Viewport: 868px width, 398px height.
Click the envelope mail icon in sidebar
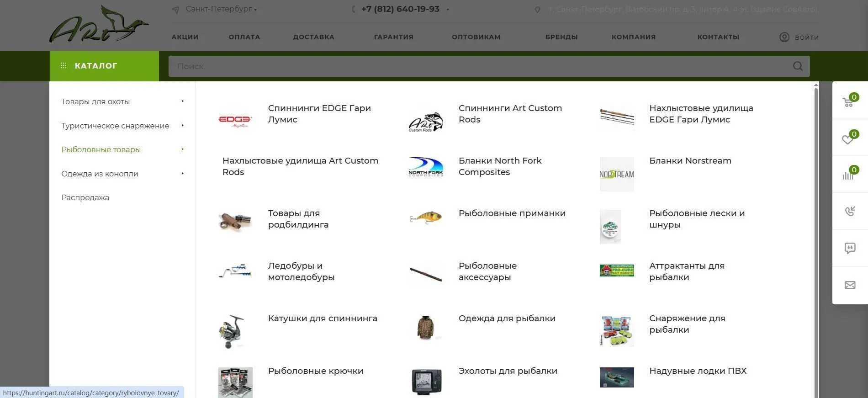pos(850,285)
